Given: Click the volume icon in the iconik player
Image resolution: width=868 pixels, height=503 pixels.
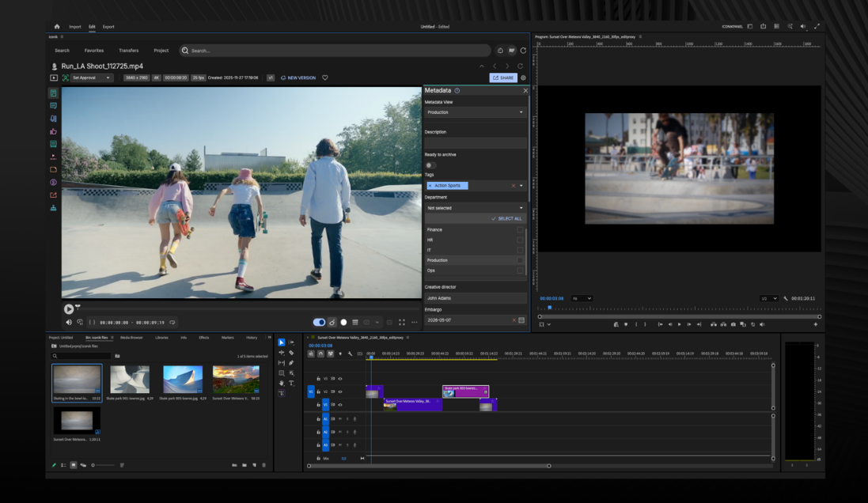Looking at the screenshot, I should pos(69,322).
